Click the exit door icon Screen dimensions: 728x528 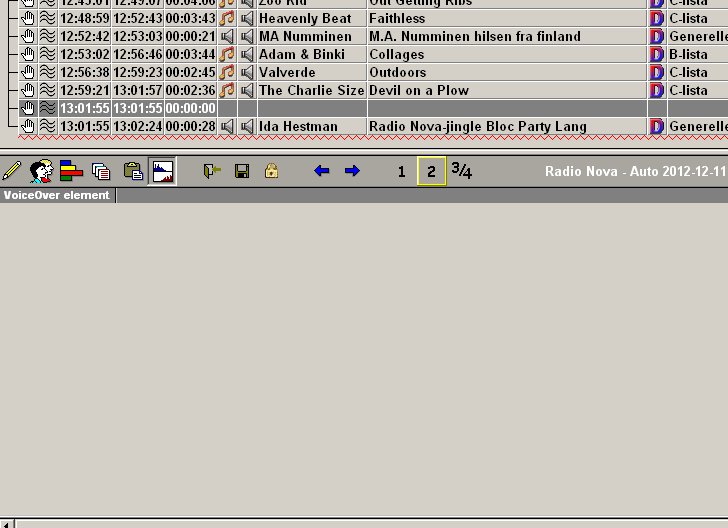(212, 171)
